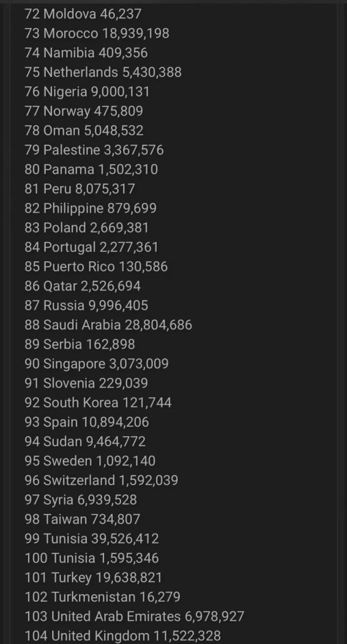347x644 pixels.
Task: Click the Palestine 3,367,576 row
Action: (94, 150)
